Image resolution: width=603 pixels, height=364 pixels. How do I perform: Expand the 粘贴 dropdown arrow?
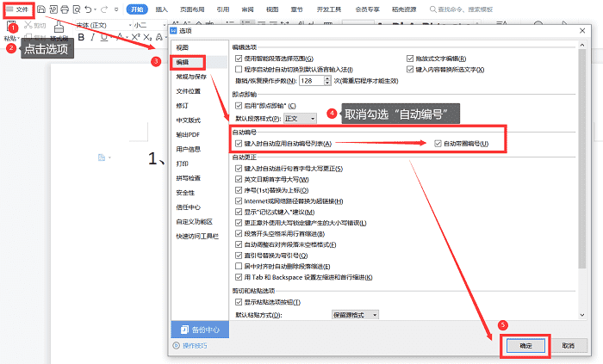pos(18,39)
